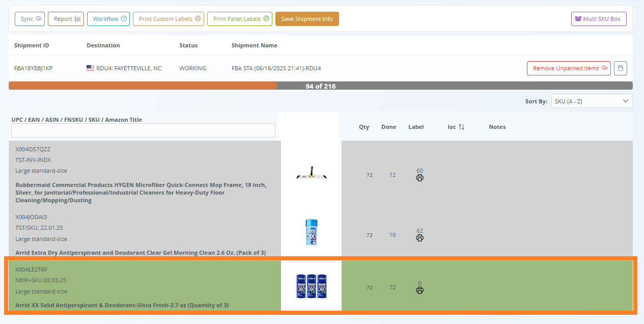Viewport: 644px width, 324px height.
Task: Click the Done count 12 link
Action: click(x=392, y=174)
